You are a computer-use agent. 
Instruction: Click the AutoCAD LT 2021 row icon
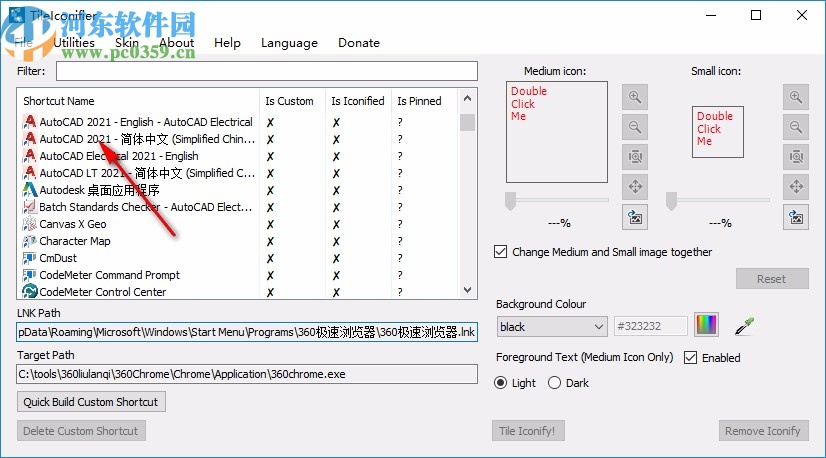(30, 173)
